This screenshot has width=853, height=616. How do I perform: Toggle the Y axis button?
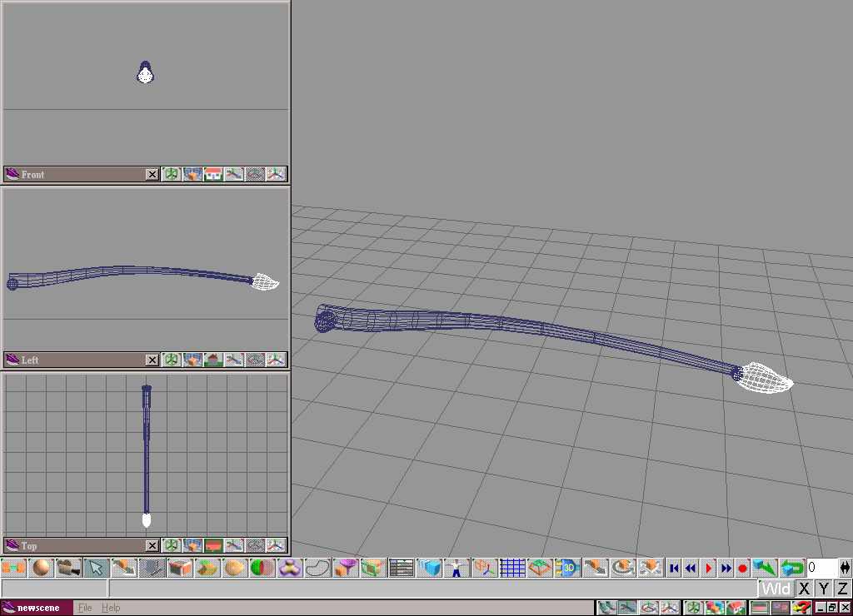(x=824, y=589)
